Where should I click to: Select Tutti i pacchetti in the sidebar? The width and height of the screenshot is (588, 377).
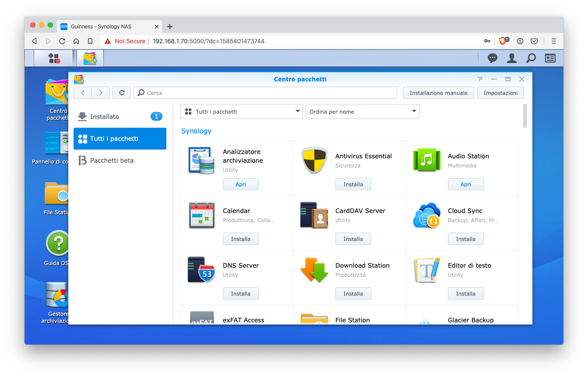(x=120, y=139)
